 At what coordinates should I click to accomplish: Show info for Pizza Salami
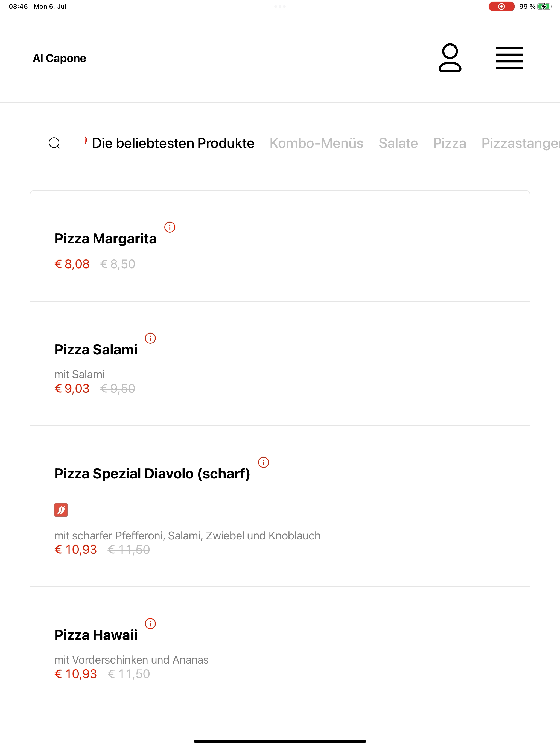coord(150,338)
